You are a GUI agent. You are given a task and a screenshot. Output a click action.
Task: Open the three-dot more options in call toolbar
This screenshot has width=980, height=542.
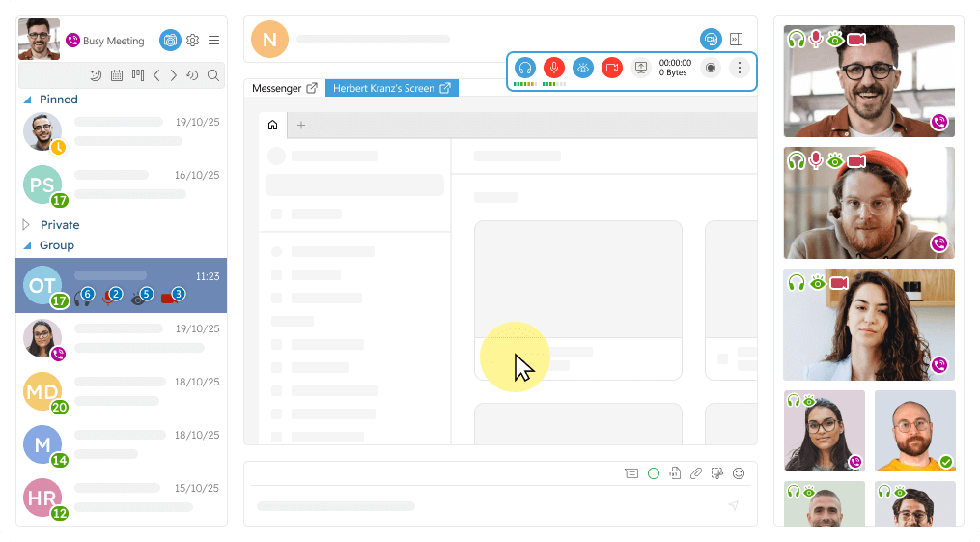(x=740, y=68)
